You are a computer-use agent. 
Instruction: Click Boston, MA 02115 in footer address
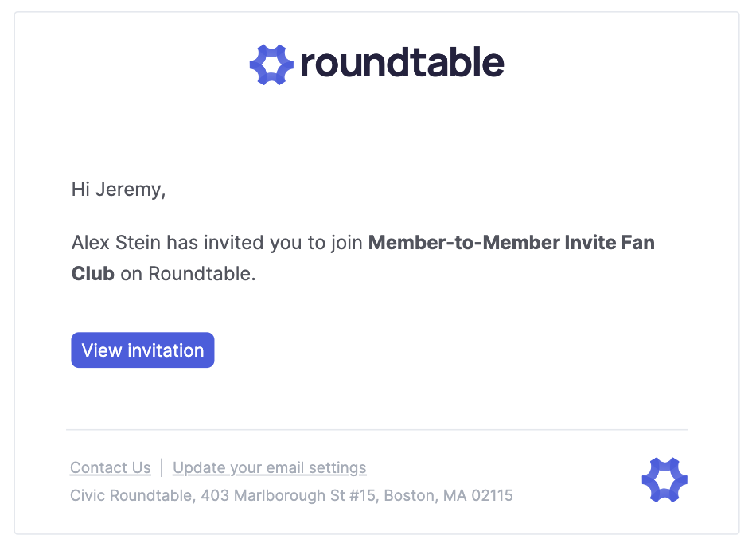pos(448,495)
